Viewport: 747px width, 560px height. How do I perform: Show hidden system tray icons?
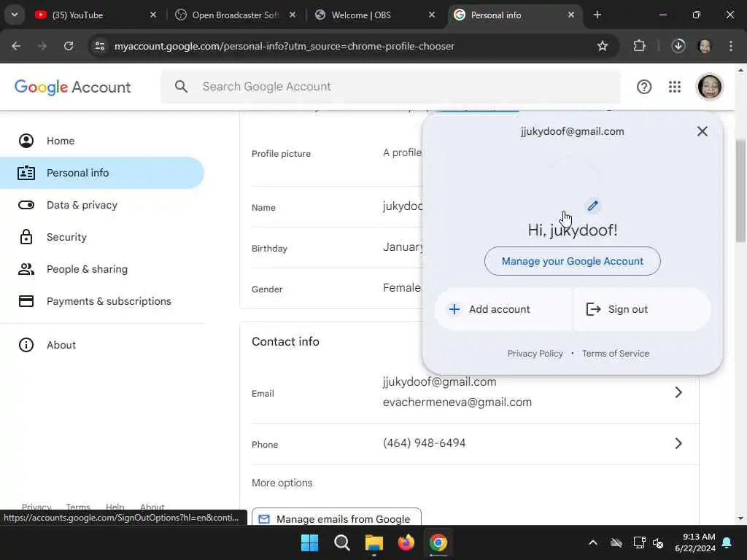point(592,542)
